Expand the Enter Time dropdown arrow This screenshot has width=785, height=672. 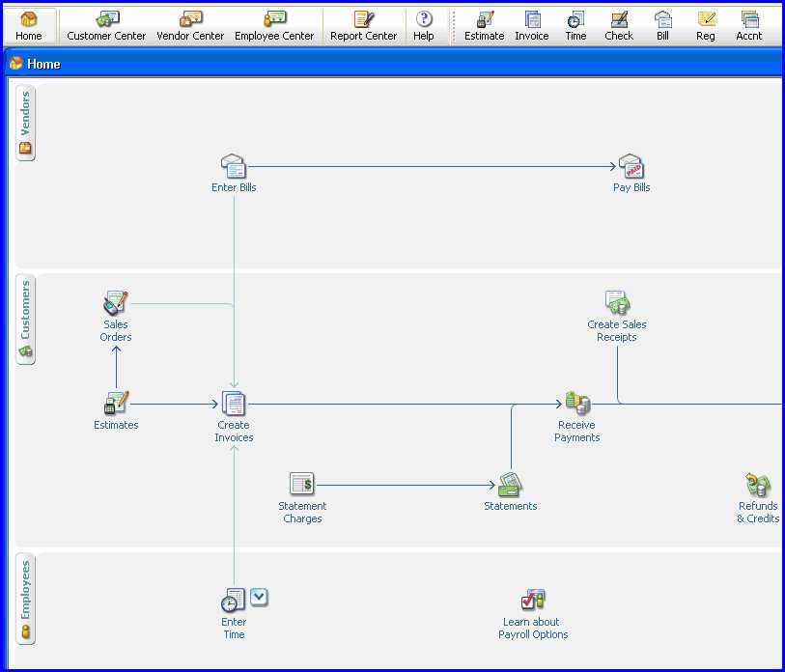259,598
